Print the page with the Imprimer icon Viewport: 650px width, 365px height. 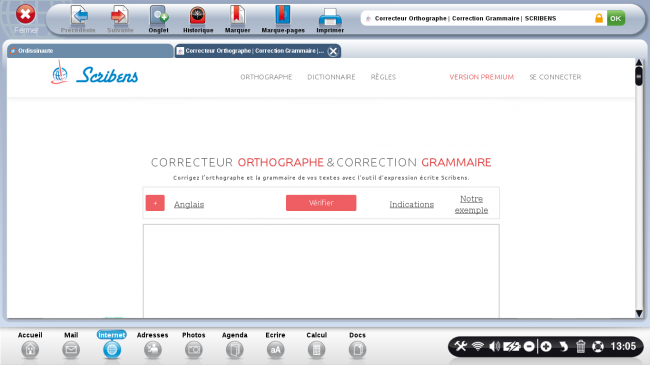click(x=330, y=19)
